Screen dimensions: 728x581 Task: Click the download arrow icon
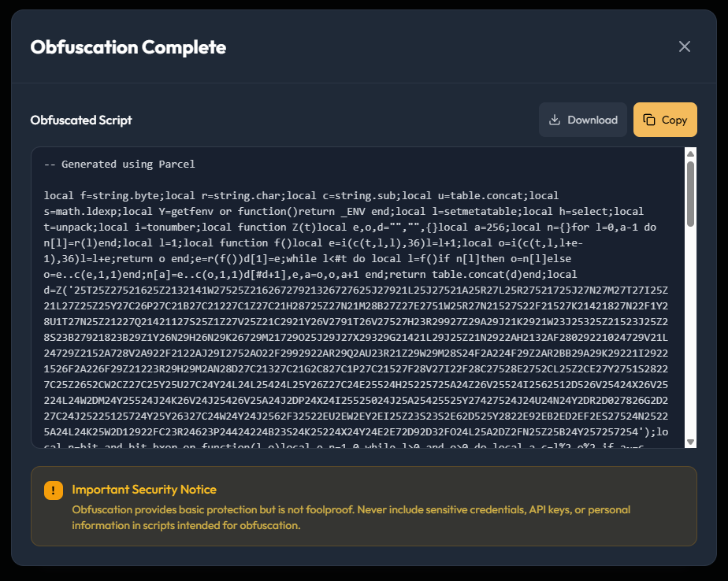(555, 120)
